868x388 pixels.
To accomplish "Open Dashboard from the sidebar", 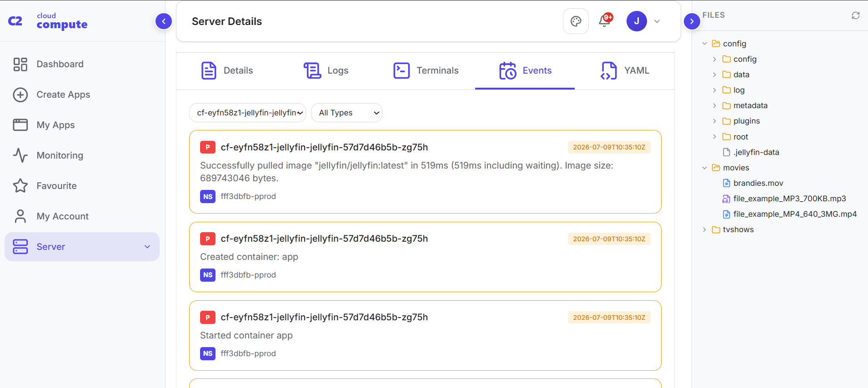I will click(82, 64).
